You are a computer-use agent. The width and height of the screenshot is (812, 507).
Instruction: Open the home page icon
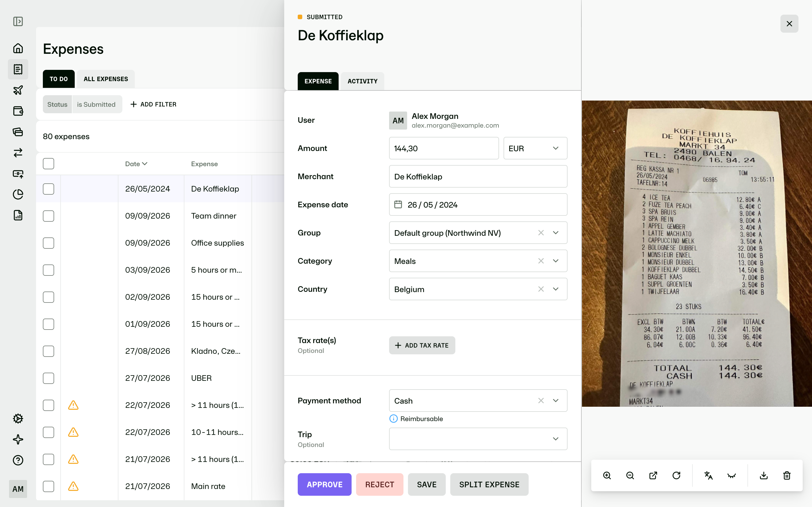click(x=18, y=48)
